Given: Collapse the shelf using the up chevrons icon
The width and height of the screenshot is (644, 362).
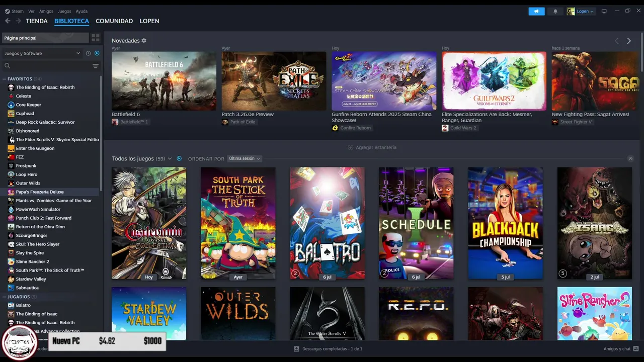Looking at the screenshot, I should click(630, 158).
